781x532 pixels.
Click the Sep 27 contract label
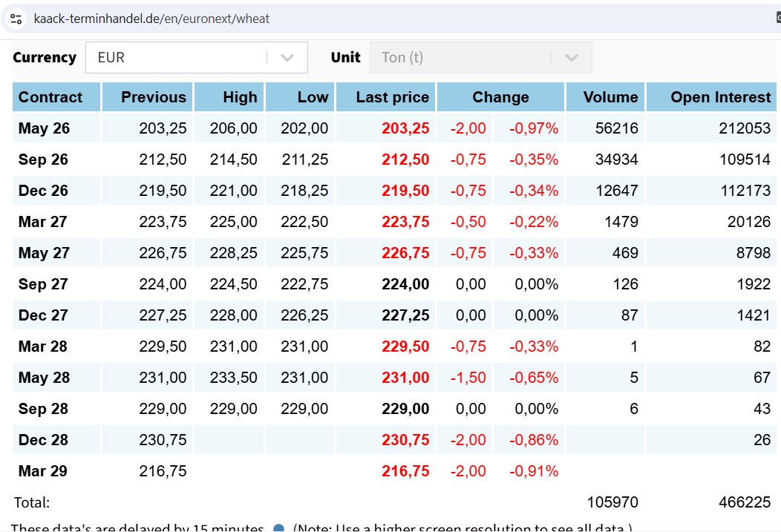(43, 284)
